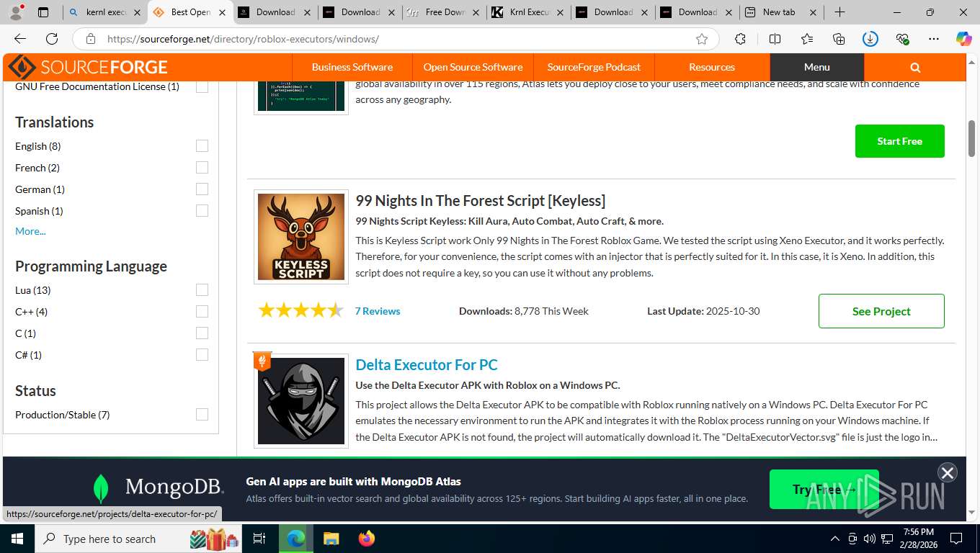This screenshot has height=553, width=980.
Task: Click the page vertical scrollbar thumb
Action: coord(971,138)
